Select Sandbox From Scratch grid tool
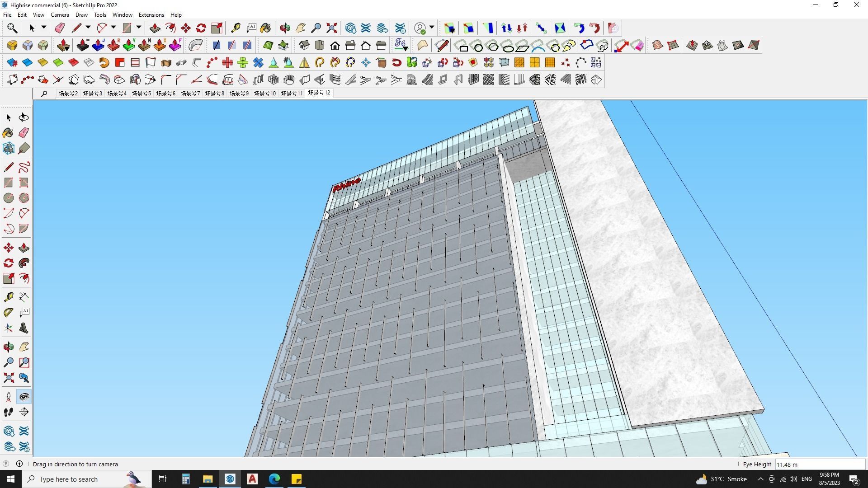 673,45
